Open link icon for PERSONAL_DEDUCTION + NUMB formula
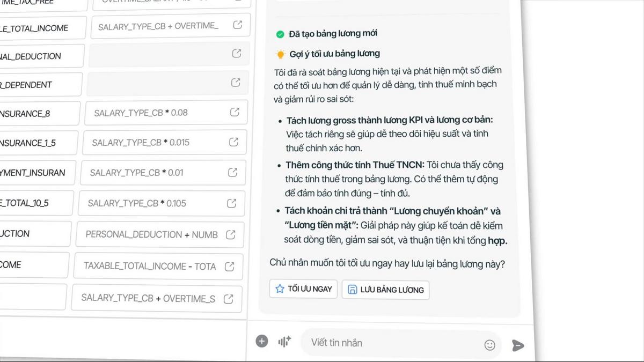Viewport: 644px width, 362px height. [230, 234]
